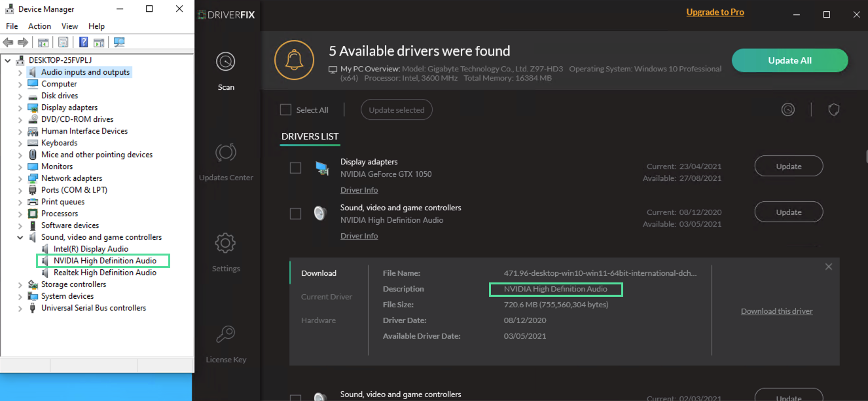Screen dimensions: 868x401
Task: Update the NVIDIA High Definition Audio driver
Action: [789, 212]
